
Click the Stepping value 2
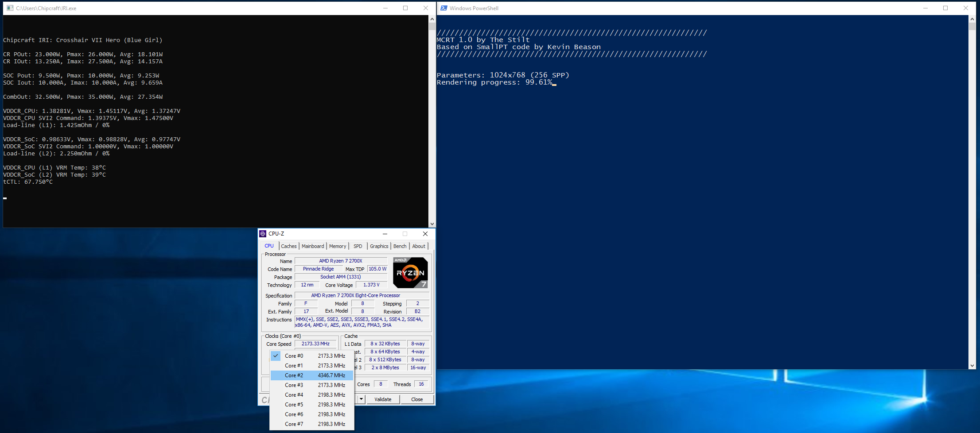[x=417, y=304]
